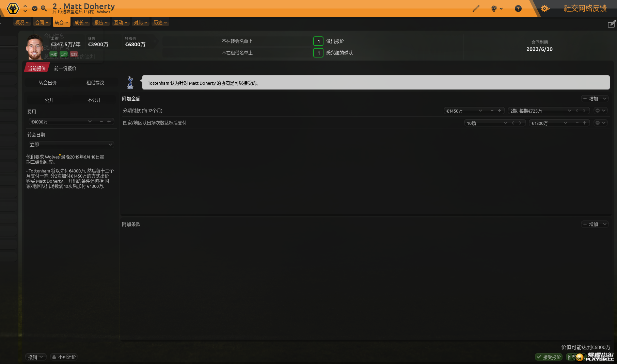
Task: Open the 历史 history menu
Action: [x=160, y=22]
